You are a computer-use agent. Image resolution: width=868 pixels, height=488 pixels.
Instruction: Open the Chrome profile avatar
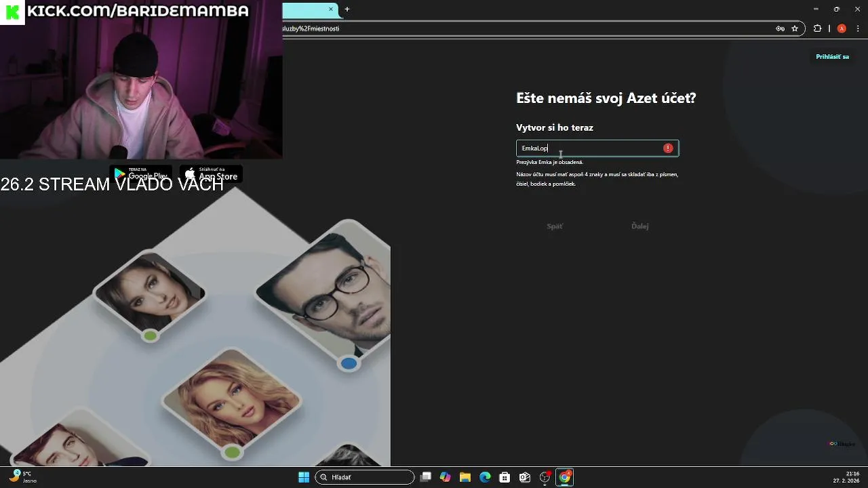pos(842,28)
